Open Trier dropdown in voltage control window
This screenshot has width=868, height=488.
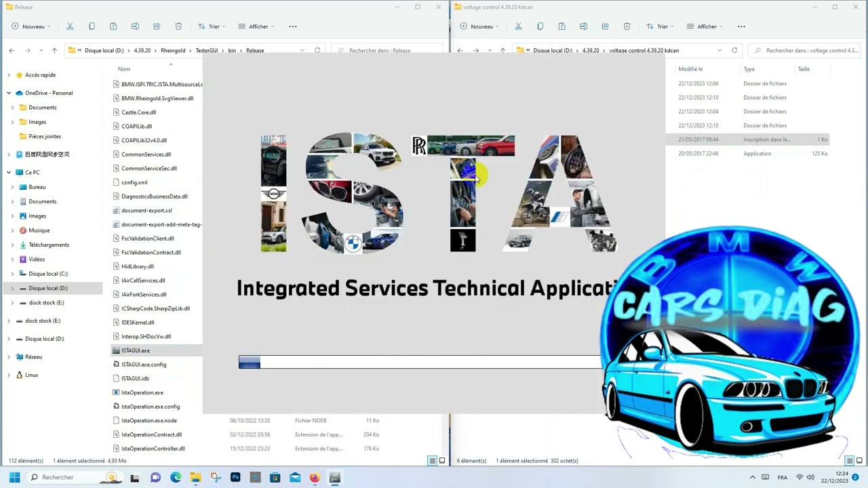click(x=660, y=26)
